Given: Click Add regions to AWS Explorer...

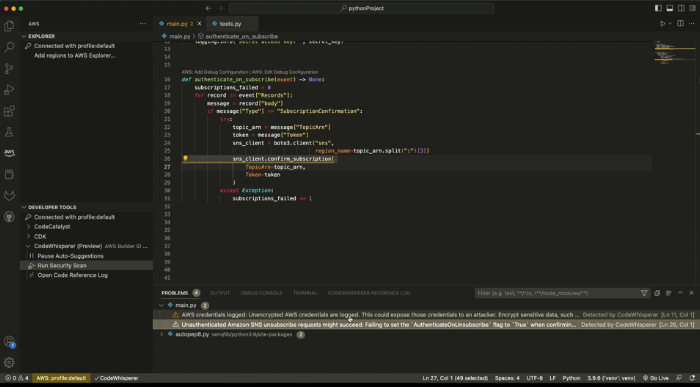Looking at the screenshot, I should (75, 56).
